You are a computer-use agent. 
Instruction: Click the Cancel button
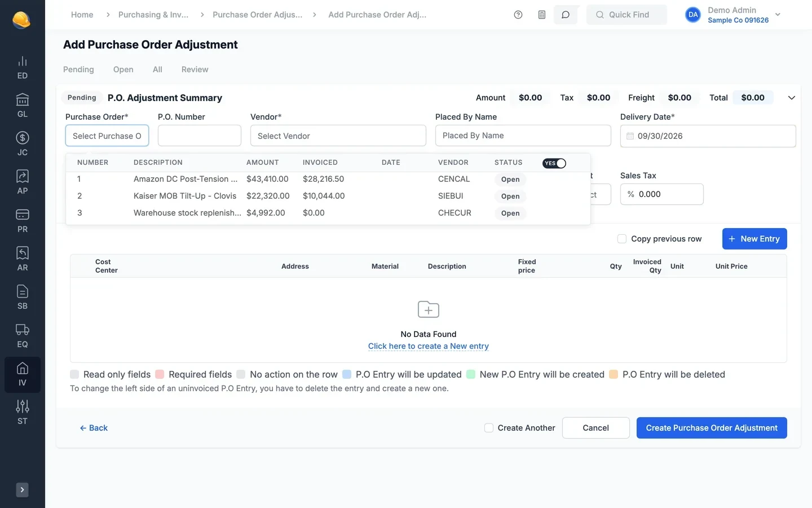[596, 428]
